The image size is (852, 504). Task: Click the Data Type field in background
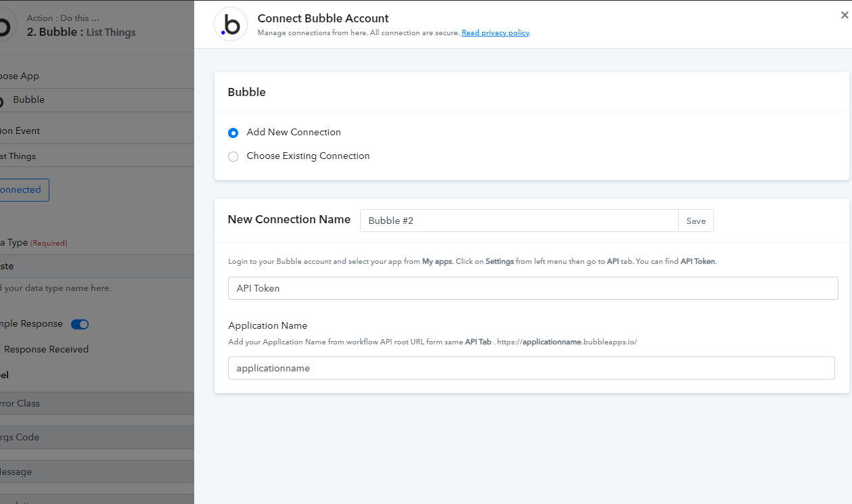(97, 266)
